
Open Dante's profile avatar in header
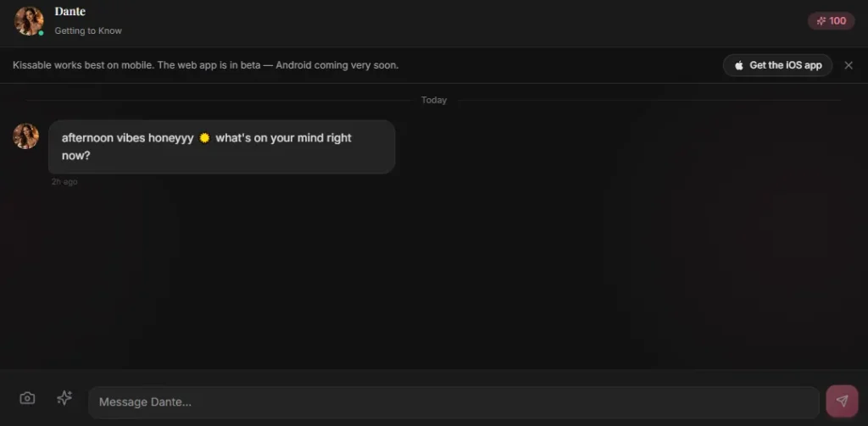tap(29, 21)
